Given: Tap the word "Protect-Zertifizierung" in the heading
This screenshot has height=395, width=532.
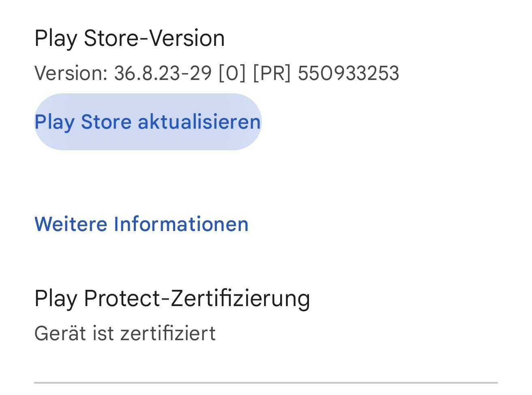Looking at the screenshot, I should pos(197,299).
